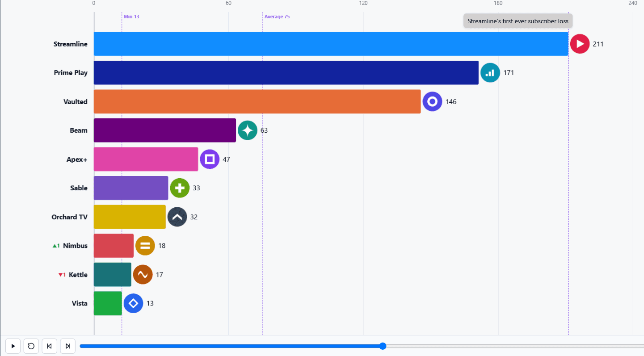
Task: Restart the animation with the replay button
Action: pos(31,346)
